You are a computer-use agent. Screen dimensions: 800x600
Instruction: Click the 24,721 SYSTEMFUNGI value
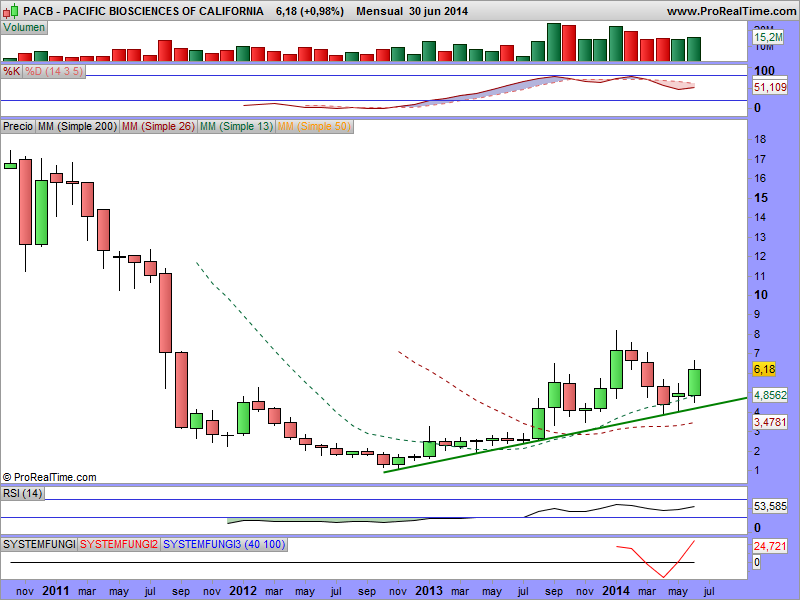(x=770, y=546)
